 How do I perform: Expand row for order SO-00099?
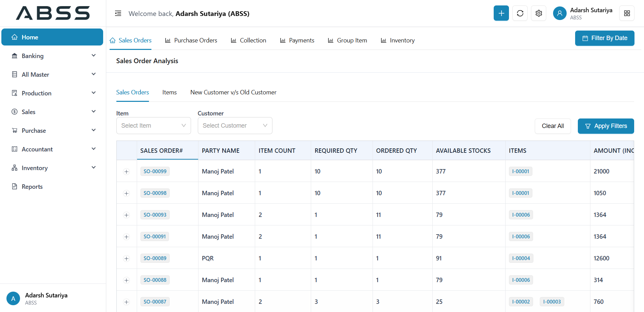pos(127,172)
